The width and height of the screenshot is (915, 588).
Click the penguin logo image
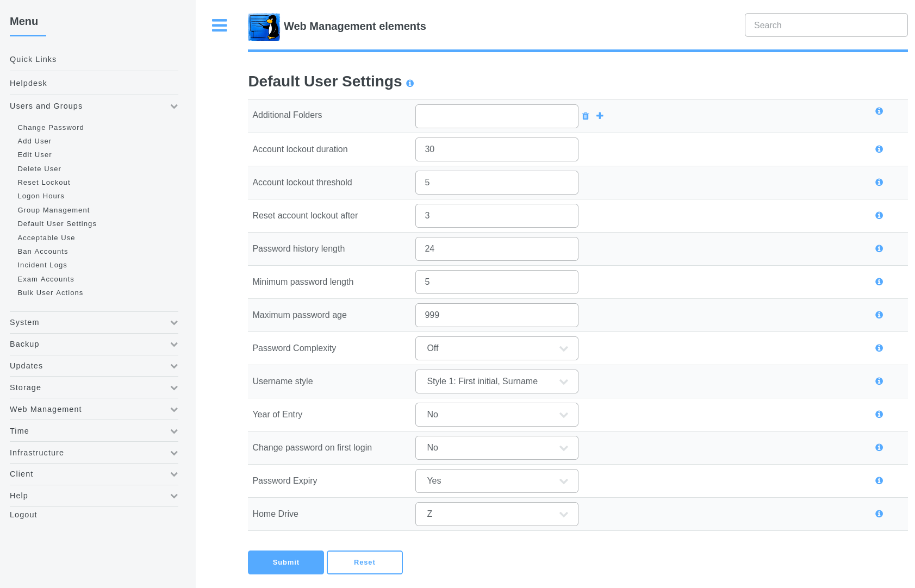[264, 27]
